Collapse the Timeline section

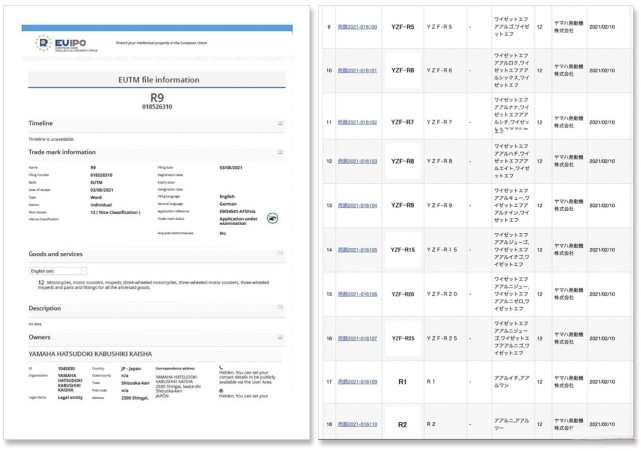280,124
